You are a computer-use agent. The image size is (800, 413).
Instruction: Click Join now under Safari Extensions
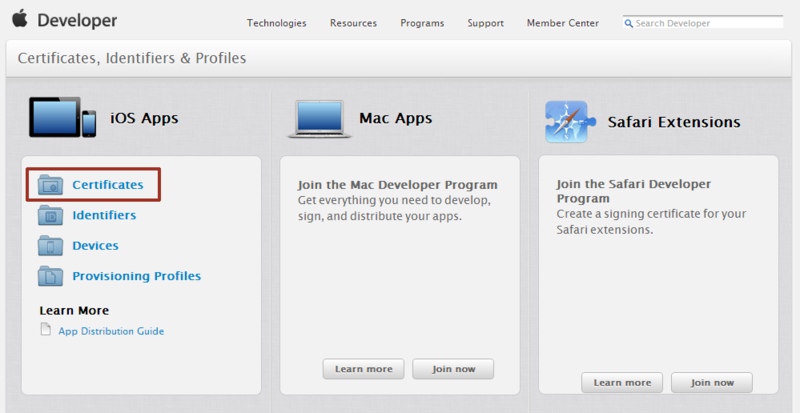(x=712, y=382)
